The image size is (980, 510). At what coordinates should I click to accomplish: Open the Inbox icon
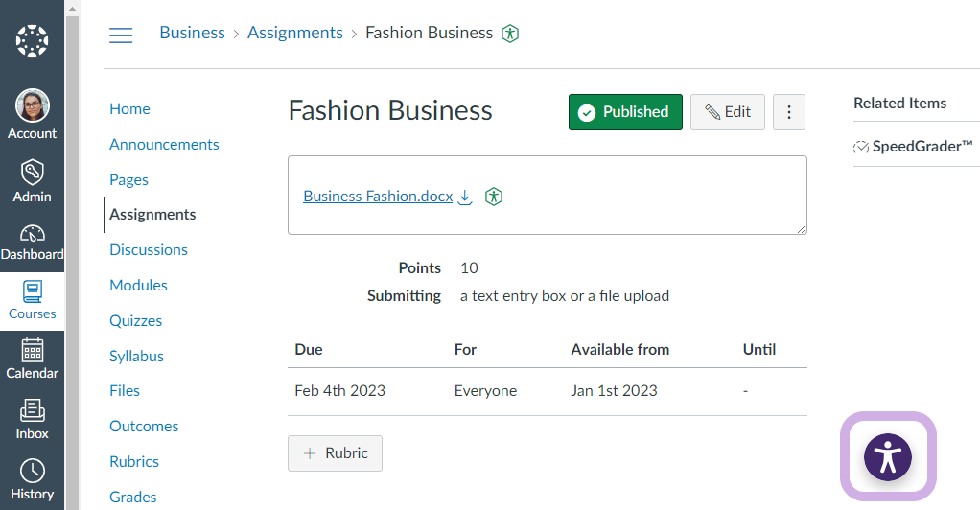tap(32, 411)
